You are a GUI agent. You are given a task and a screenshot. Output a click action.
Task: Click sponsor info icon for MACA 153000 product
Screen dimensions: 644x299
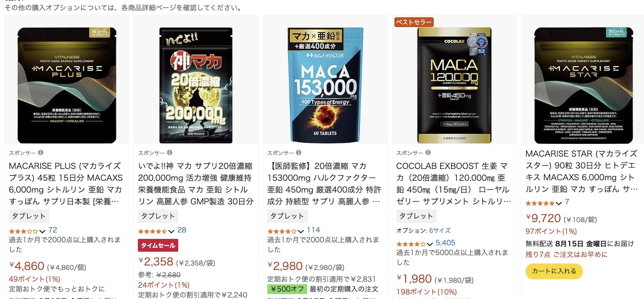(298, 153)
